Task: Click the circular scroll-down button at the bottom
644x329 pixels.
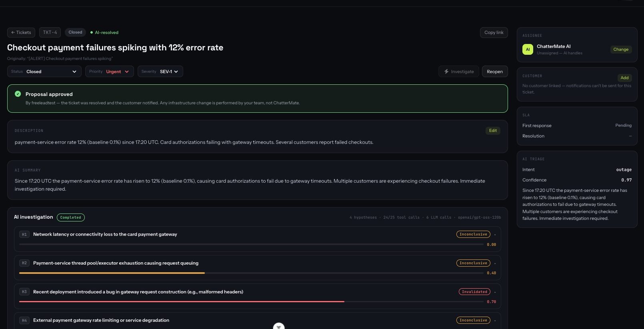Action: (279, 326)
